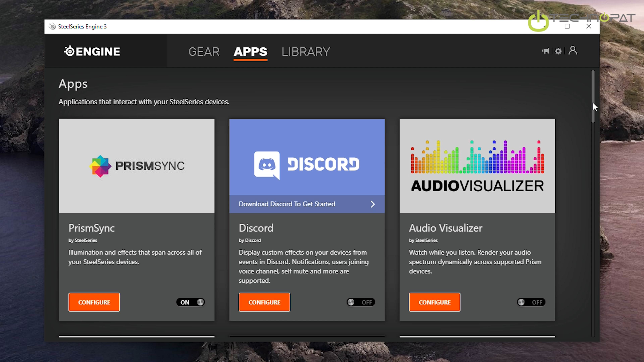
Task: Click the SteelSeries title bar app icon
Action: pyautogui.click(x=52, y=26)
